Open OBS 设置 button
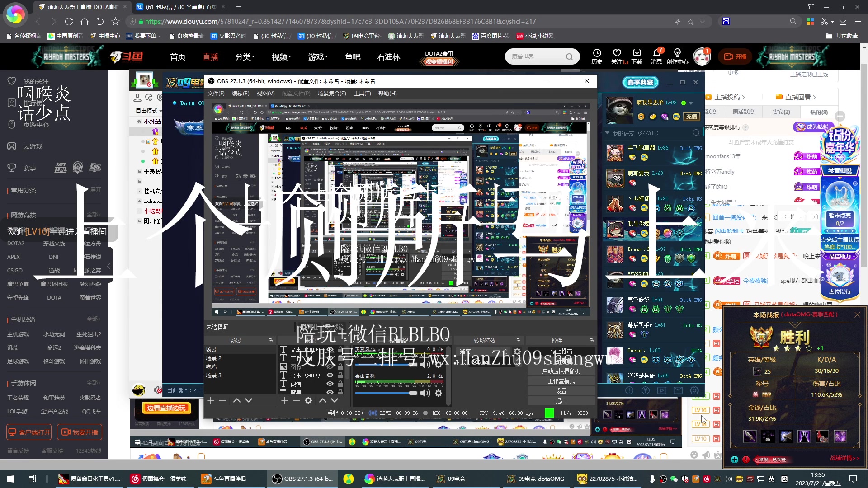This screenshot has width=868, height=488. tap(561, 391)
